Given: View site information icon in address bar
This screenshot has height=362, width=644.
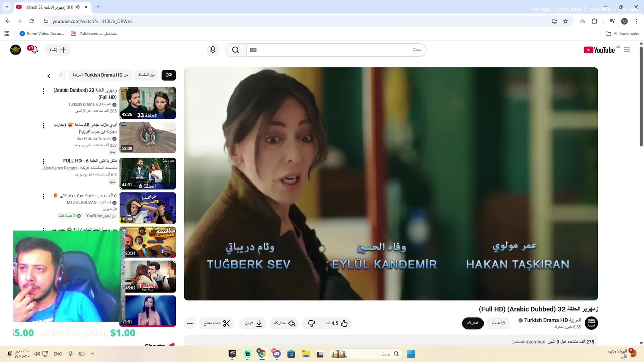Looking at the screenshot, I should (x=46, y=21).
